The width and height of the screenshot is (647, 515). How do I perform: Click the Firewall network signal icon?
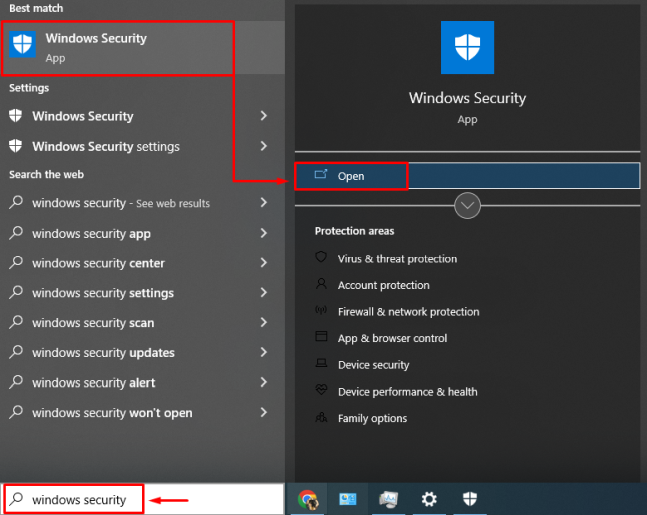click(x=321, y=310)
